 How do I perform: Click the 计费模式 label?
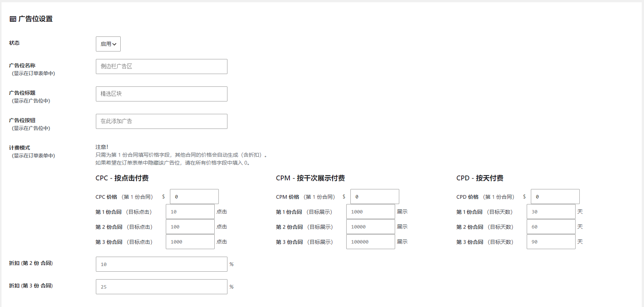coord(20,148)
